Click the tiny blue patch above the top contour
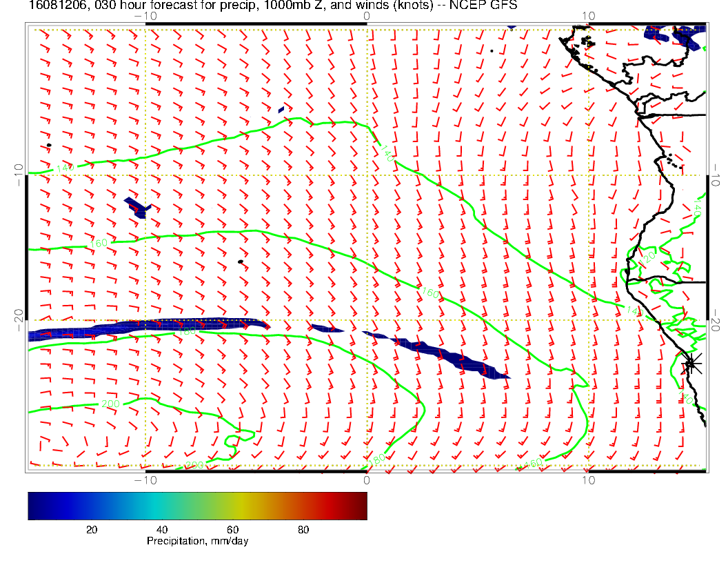728x563 pixels. [x=281, y=110]
